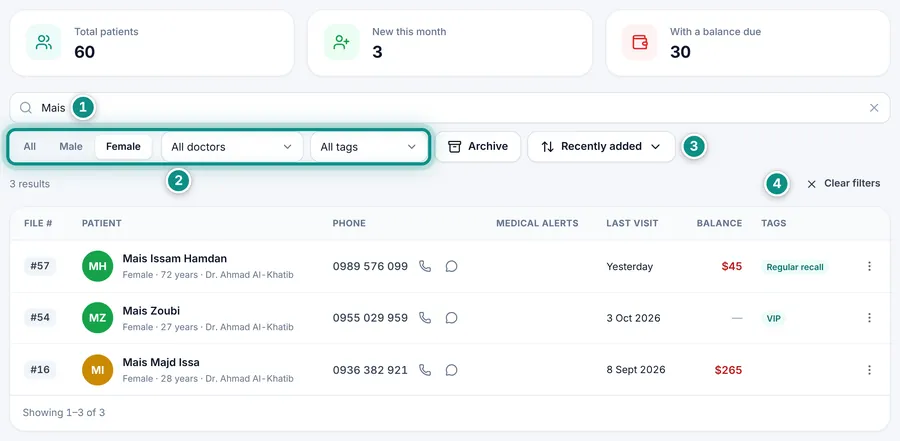Click the BALANCE column header
The width and height of the screenshot is (900, 441).
(719, 223)
